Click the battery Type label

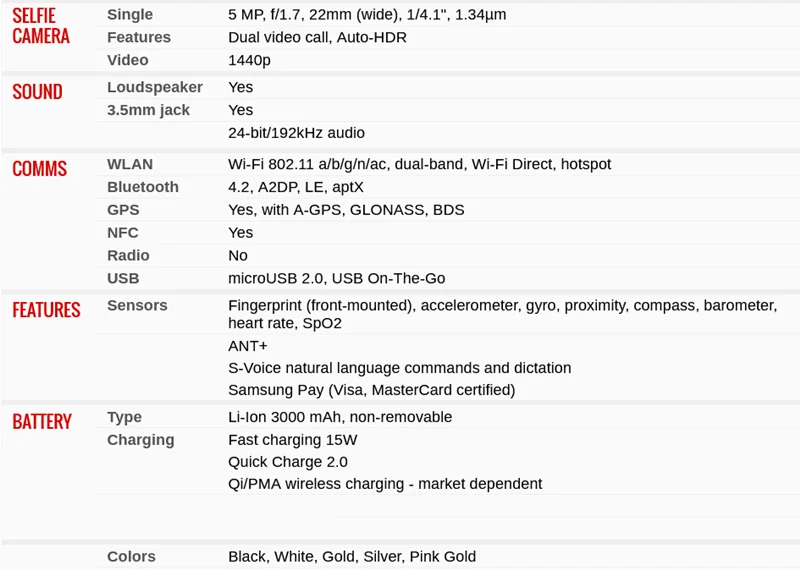pyautogui.click(x=124, y=417)
